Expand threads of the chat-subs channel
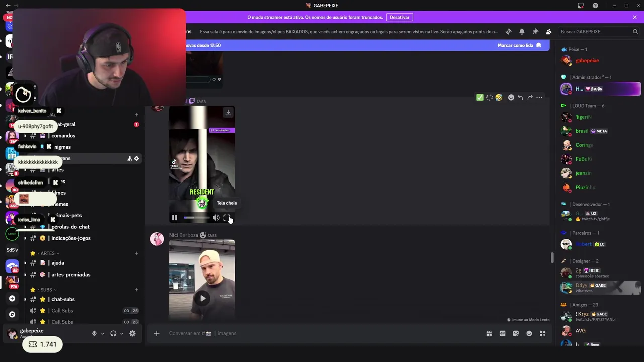Screen dimensions: 644x362 click(x=25, y=299)
